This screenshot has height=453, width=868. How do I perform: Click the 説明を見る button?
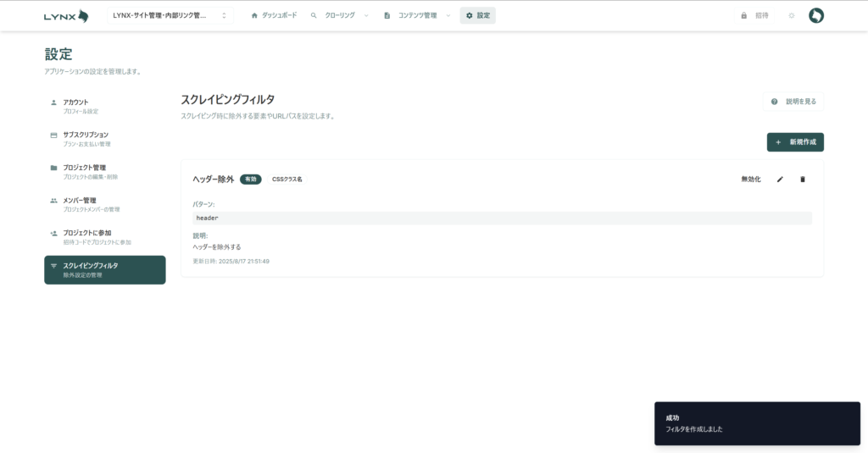pyautogui.click(x=793, y=102)
